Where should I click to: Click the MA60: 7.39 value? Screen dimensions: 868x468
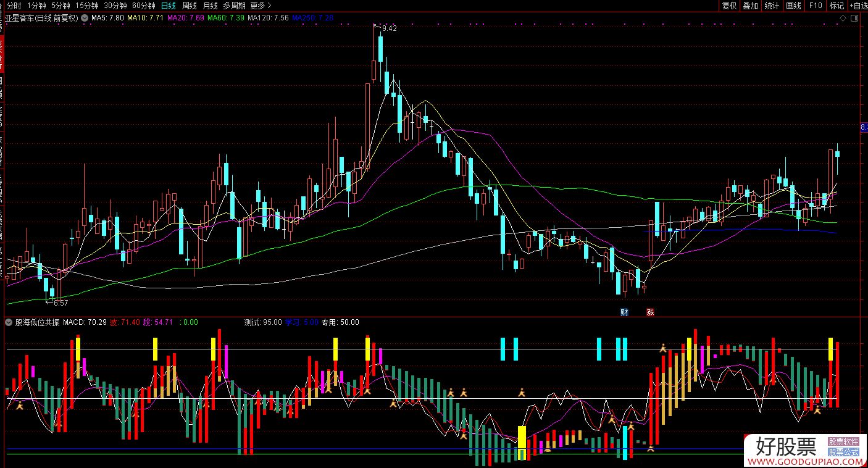(226, 18)
